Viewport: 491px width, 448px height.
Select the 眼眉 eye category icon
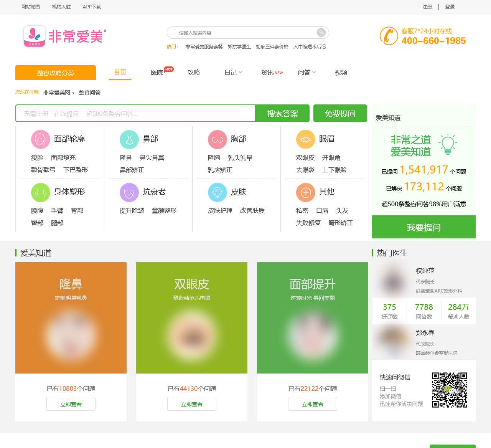click(305, 139)
